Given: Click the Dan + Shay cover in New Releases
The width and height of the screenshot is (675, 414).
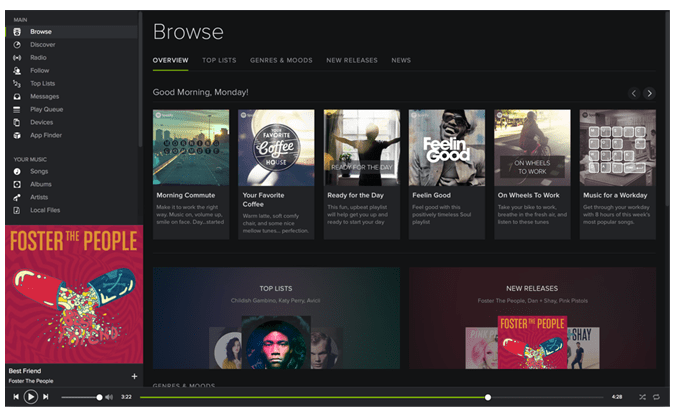Looking at the screenshot, I should 583,348.
